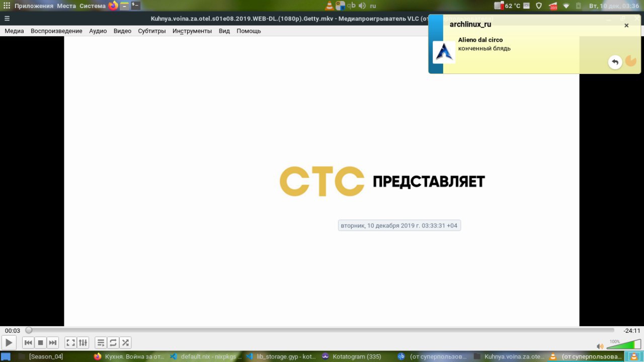Image resolution: width=644 pixels, height=362 pixels.
Task: Toggle loop repeat mode
Action: (113, 343)
